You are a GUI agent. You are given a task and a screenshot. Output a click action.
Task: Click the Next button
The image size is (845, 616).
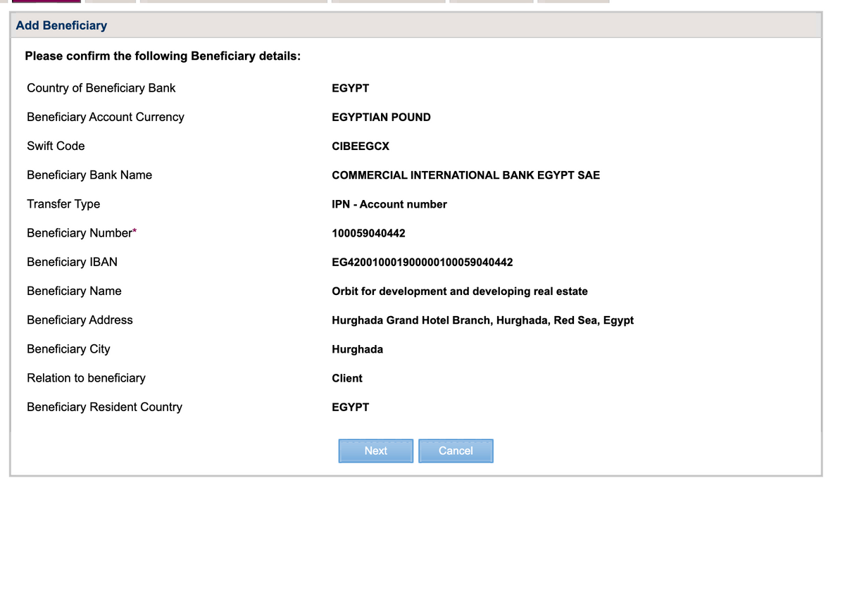[x=375, y=451]
